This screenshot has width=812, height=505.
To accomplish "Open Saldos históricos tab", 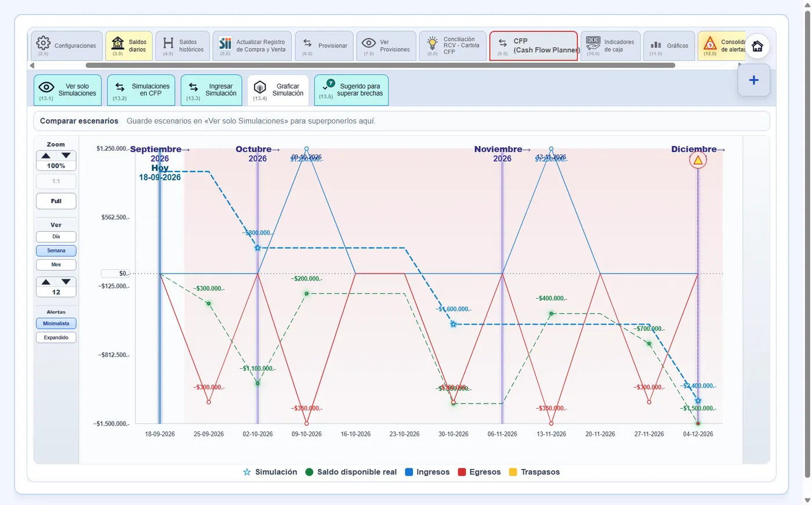I will coord(183,46).
